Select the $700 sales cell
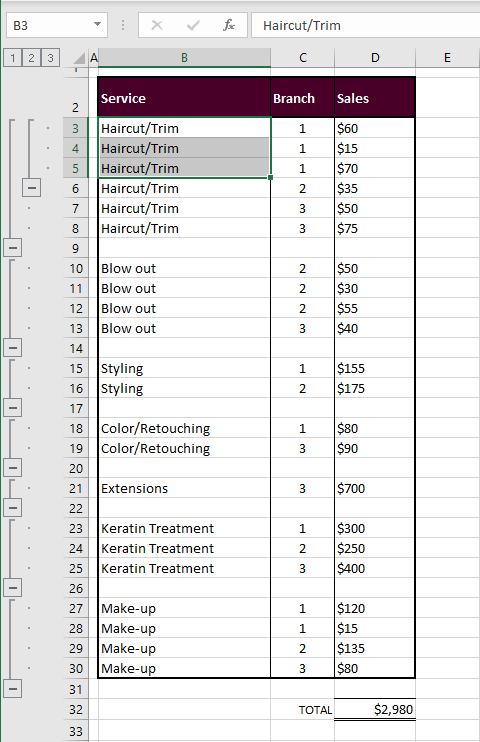This screenshot has width=480, height=742. 375,488
